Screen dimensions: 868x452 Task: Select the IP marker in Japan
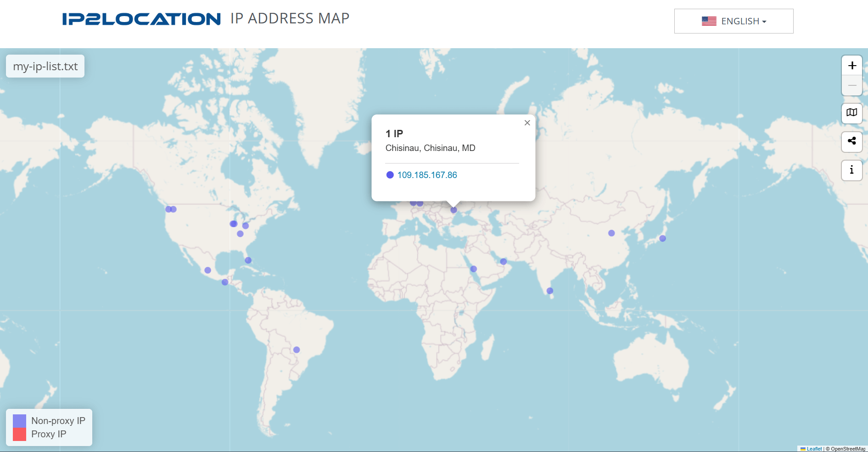pyautogui.click(x=662, y=238)
